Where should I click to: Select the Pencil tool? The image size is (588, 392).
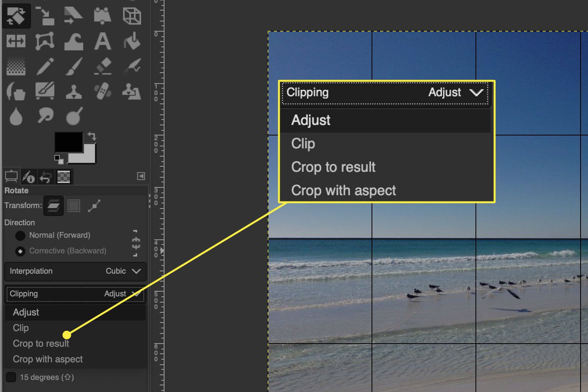point(45,66)
